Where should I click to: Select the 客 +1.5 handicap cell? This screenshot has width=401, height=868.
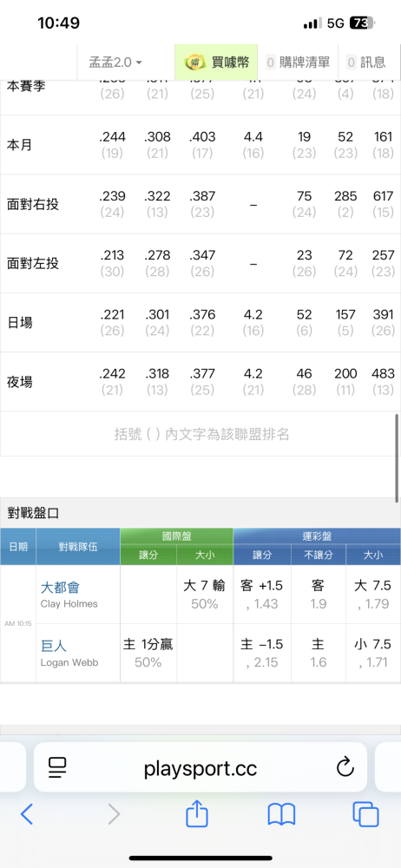[x=262, y=594]
